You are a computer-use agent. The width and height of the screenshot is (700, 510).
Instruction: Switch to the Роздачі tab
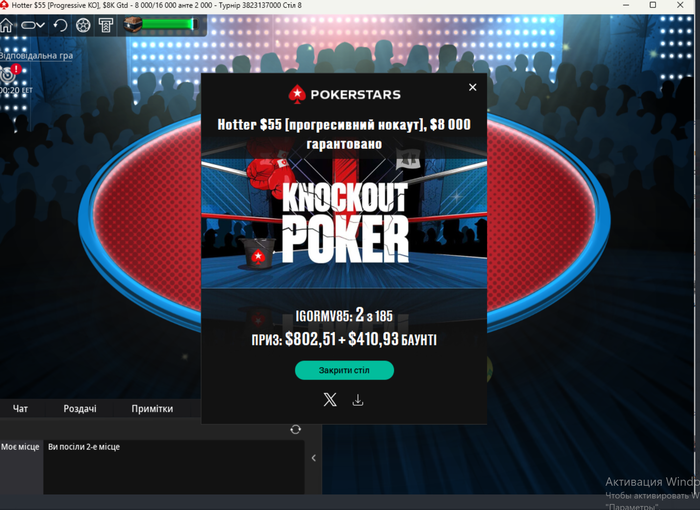tap(80, 409)
